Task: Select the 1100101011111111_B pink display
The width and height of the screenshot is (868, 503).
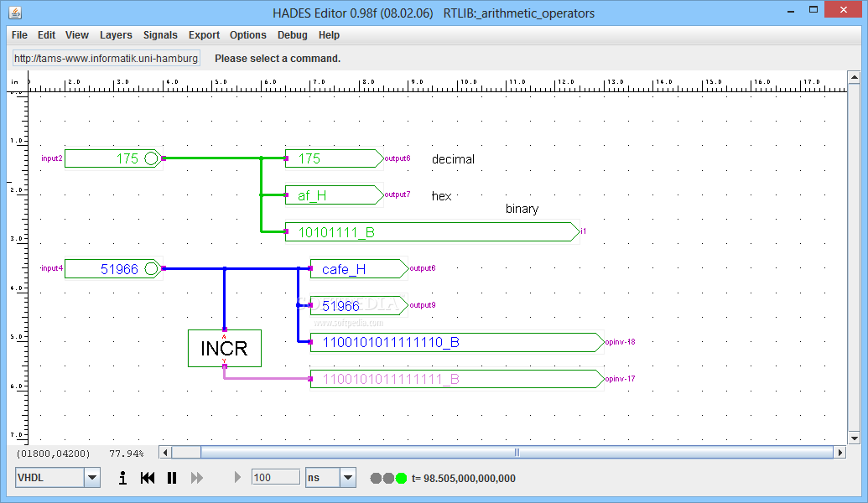Action: [457, 379]
